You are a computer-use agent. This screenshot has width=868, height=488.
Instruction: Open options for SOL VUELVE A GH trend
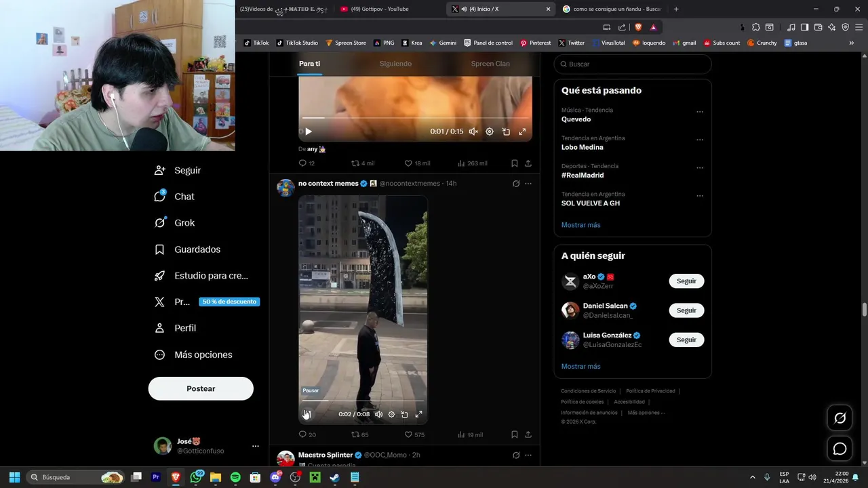click(x=700, y=196)
